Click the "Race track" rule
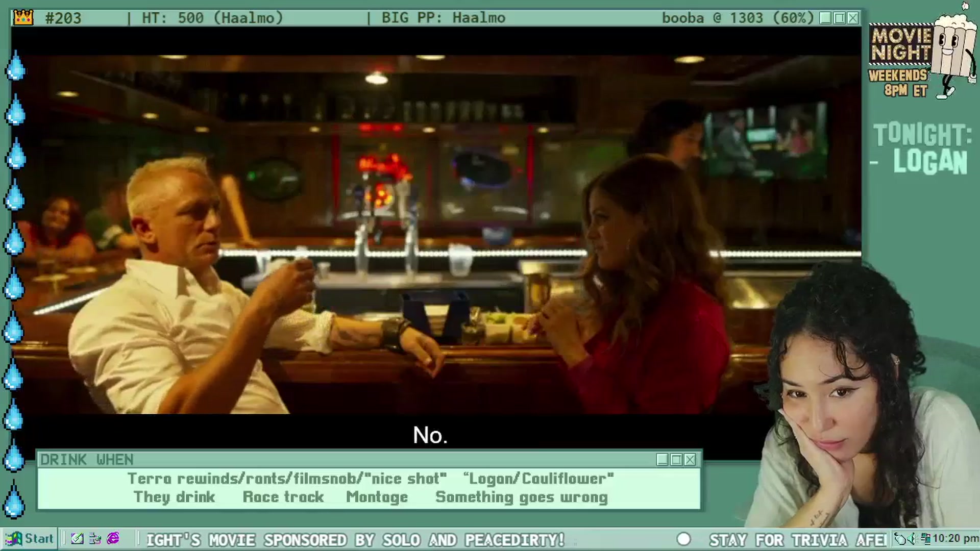980x551 pixels. (x=283, y=497)
